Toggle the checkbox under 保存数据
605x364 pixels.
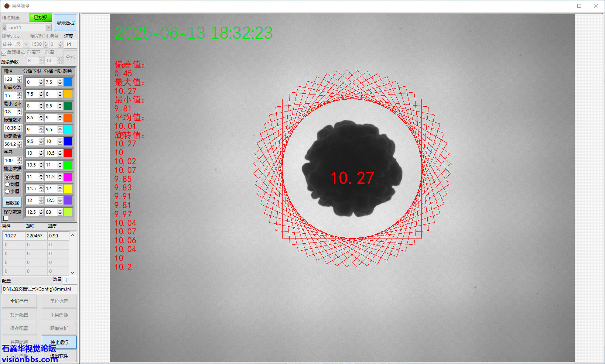click(6, 218)
